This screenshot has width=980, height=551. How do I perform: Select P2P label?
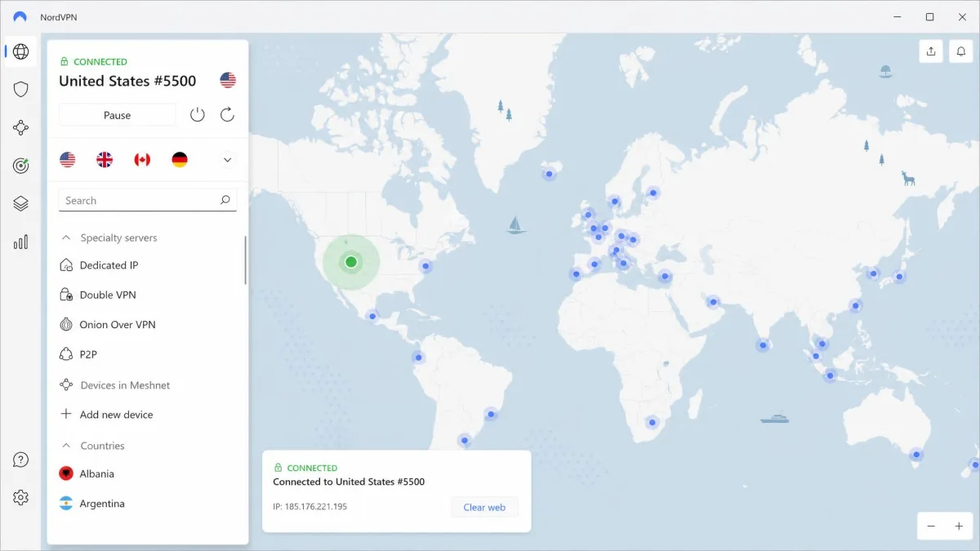click(x=88, y=354)
